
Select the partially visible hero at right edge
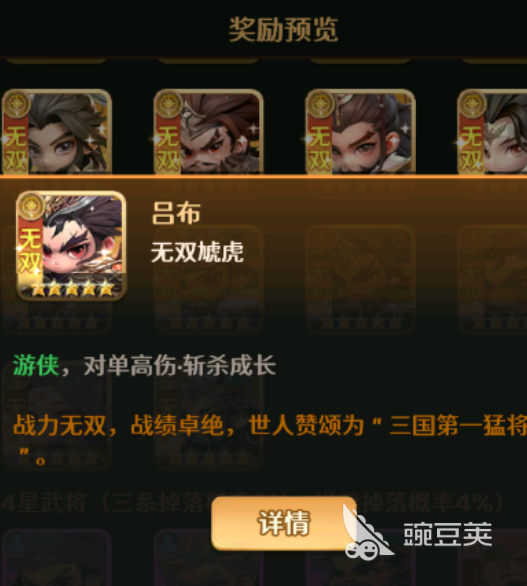(x=492, y=132)
